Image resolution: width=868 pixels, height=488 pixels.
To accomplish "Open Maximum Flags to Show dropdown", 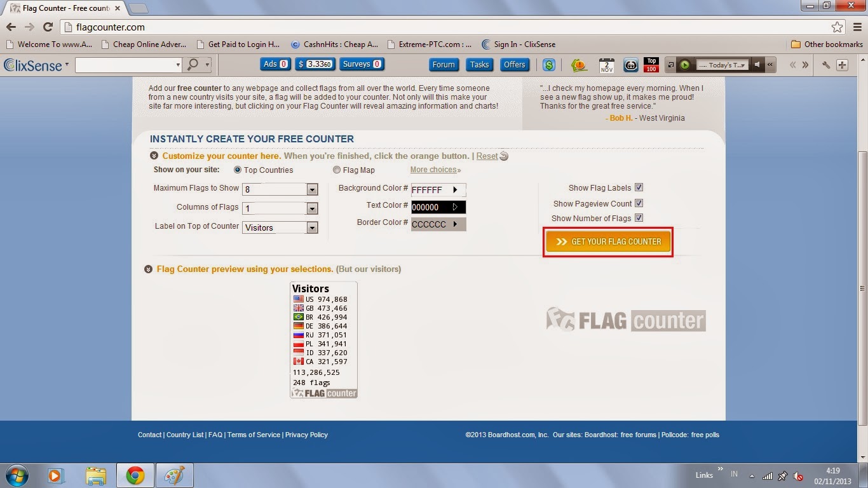I will (280, 189).
